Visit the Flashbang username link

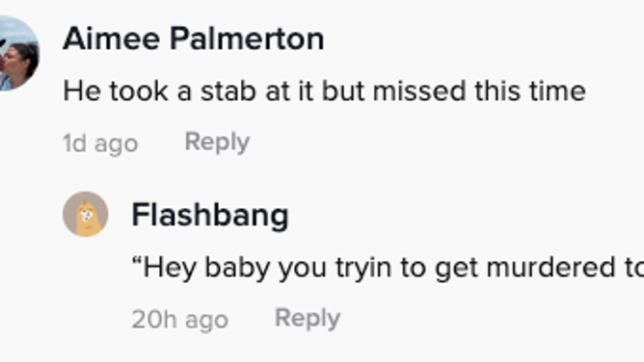pyautogui.click(x=210, y=215)
